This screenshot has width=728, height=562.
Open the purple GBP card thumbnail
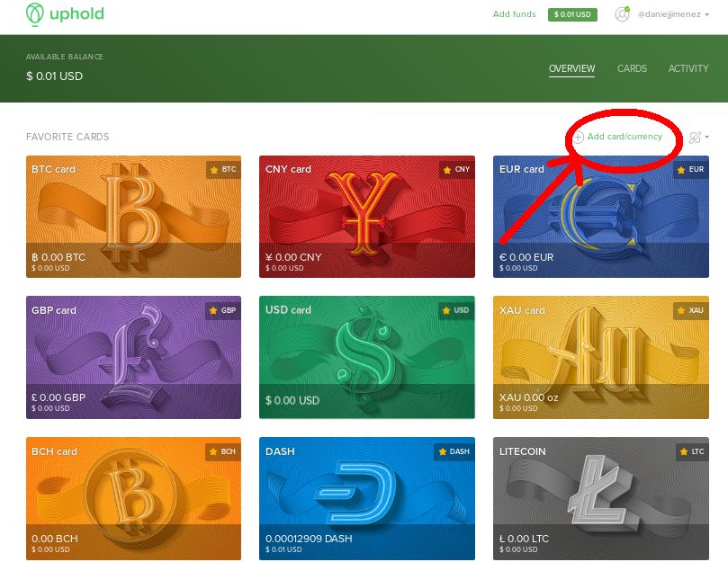tap(133, 357)
